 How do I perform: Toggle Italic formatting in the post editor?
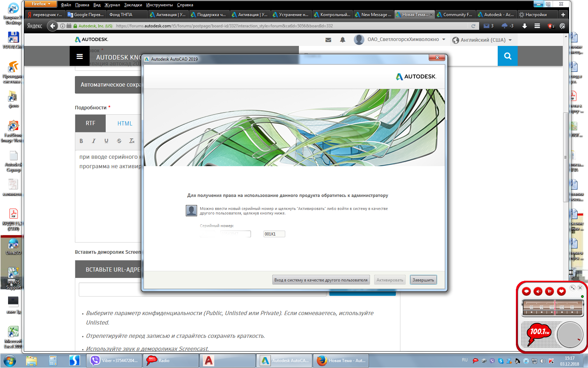[93, 141]
